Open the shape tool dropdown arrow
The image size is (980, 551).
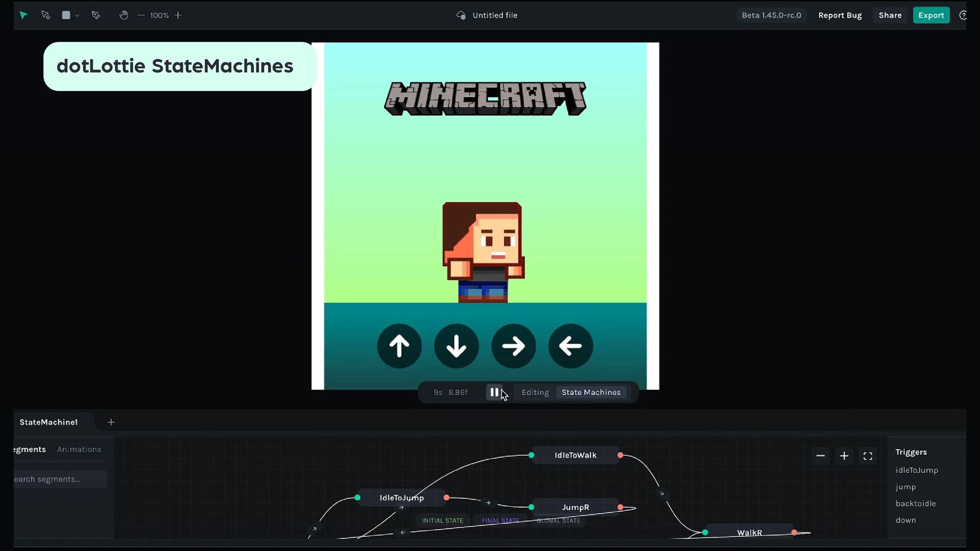tap(77, 16)
